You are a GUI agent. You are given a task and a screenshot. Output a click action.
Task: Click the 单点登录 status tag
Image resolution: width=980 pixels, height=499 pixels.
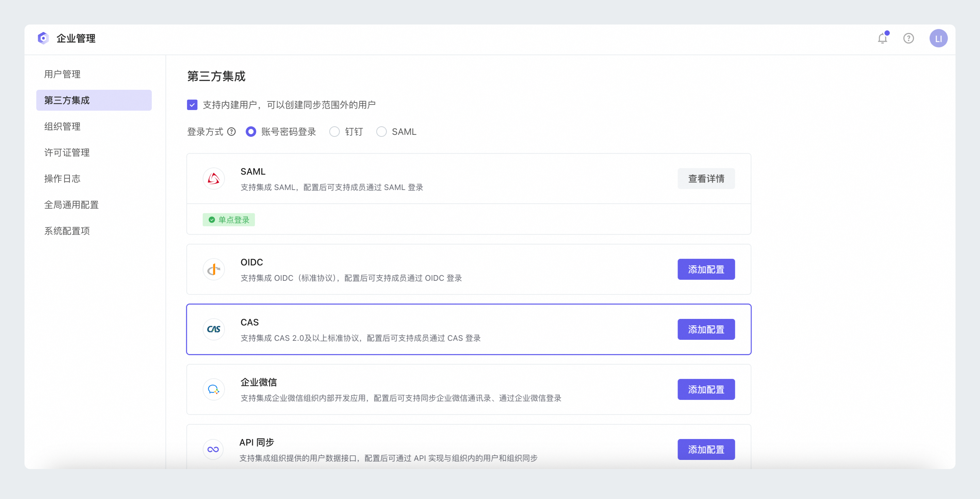[229, 220]
